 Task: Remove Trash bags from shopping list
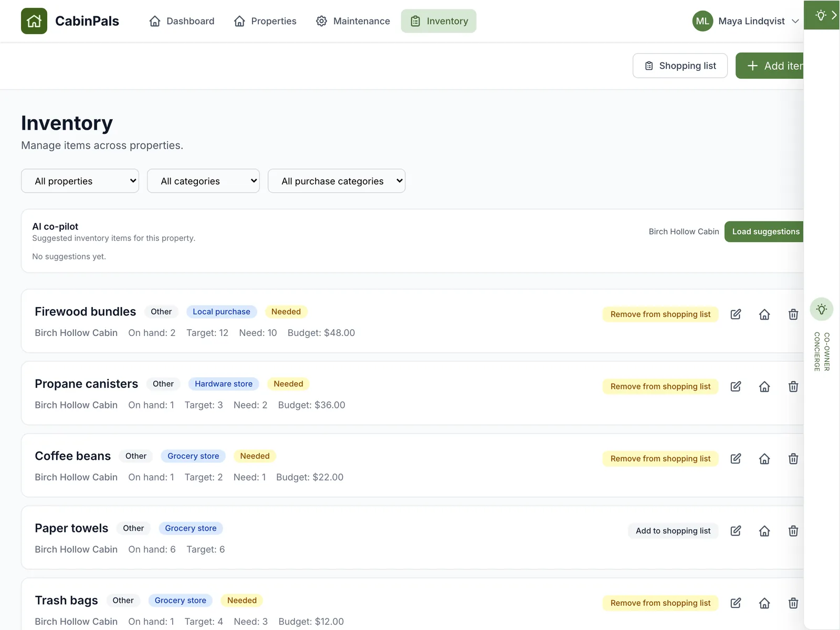(660, 603)
